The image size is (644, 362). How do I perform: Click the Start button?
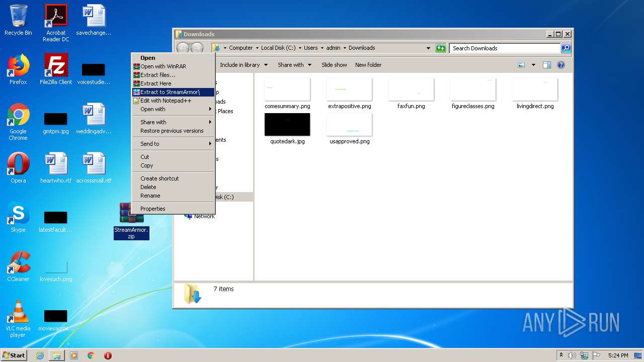[x=14, y=355]
